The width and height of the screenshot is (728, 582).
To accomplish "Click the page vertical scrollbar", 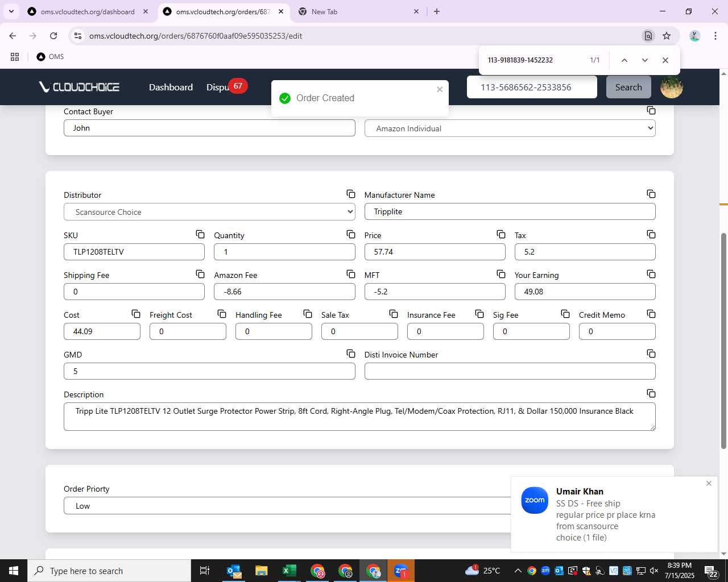I will coord(723,341).
